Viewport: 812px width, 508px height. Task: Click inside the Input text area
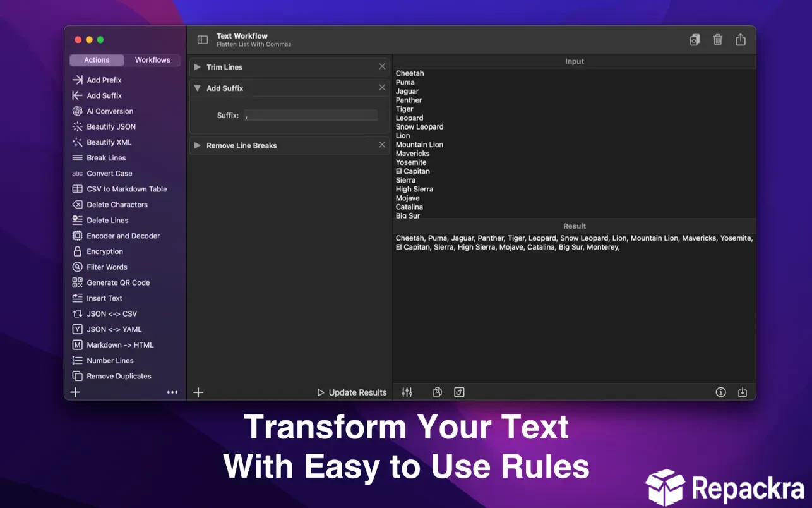coord(574,143)
